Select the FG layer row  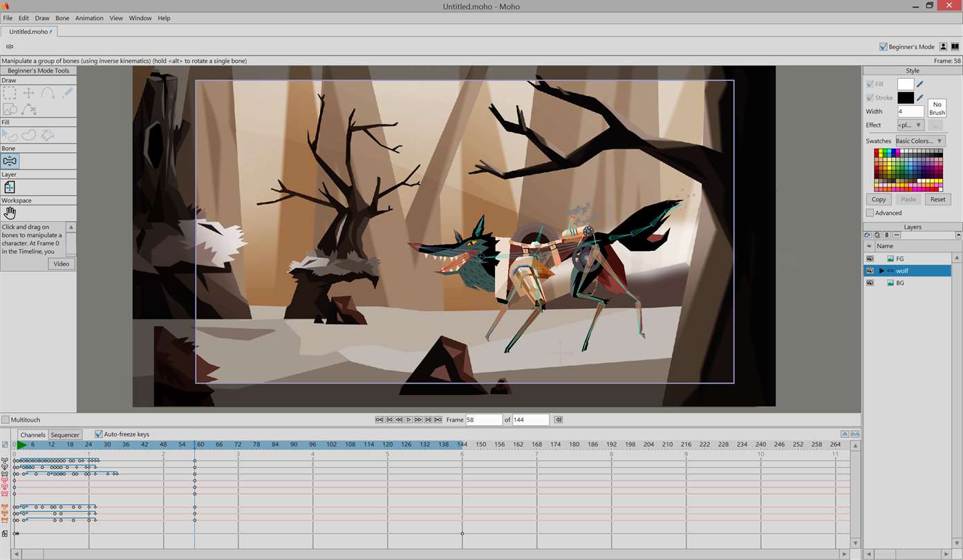907,259
